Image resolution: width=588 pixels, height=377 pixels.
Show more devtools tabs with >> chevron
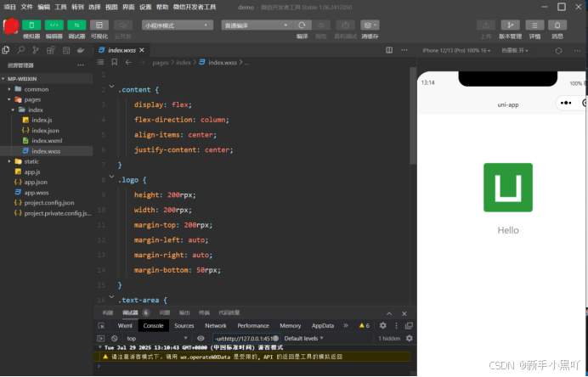point(346,326)
